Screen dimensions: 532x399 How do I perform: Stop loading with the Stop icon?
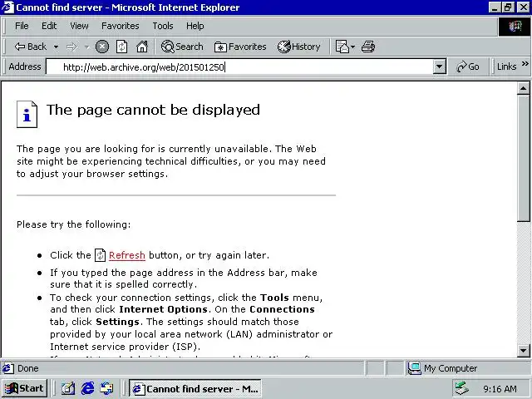102,47
